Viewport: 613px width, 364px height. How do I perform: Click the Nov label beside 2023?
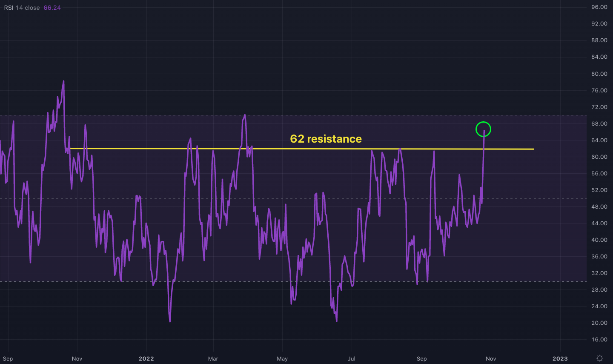[x=491, y=358]
